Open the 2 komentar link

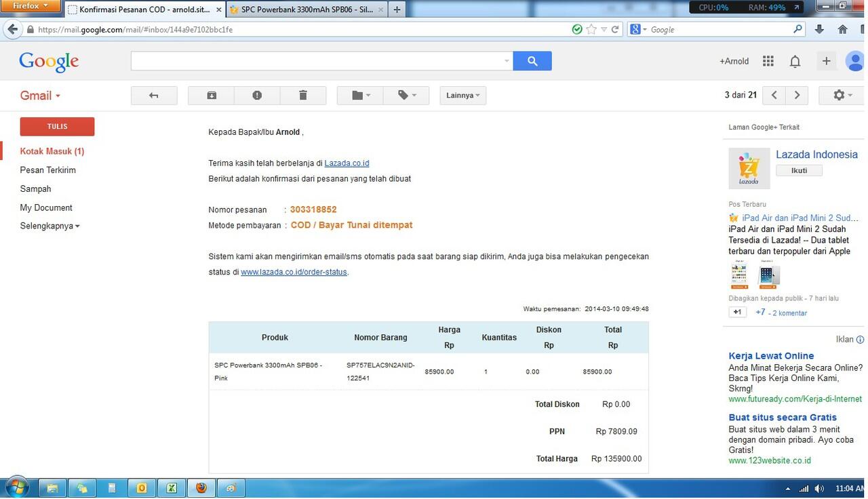coord(790,313)
